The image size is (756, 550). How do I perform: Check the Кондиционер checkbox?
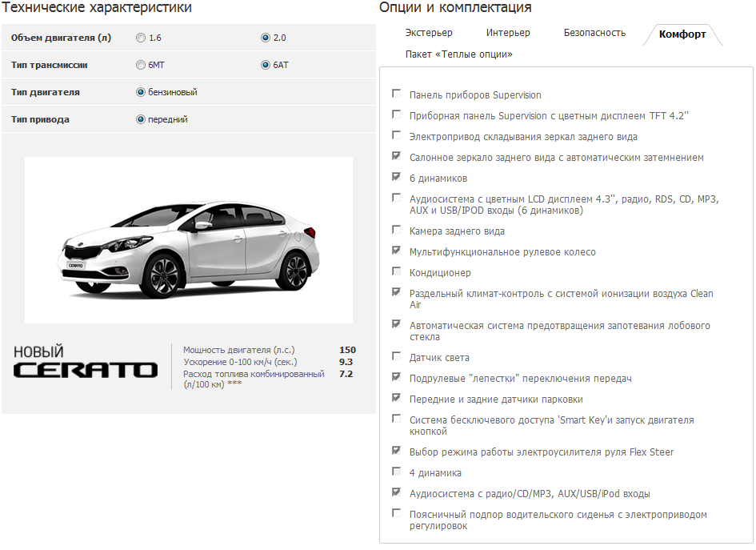pyautogui.click(x=396, y=271)
